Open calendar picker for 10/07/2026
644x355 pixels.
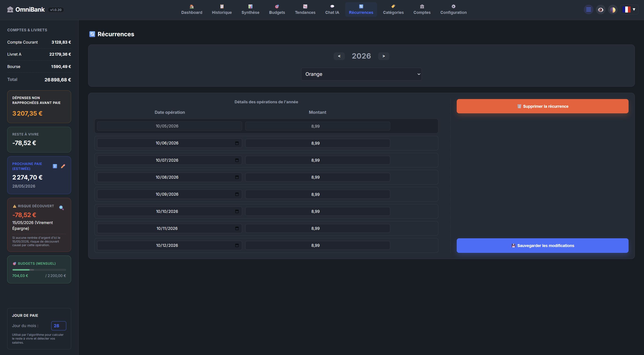click(x=237, y=160)
